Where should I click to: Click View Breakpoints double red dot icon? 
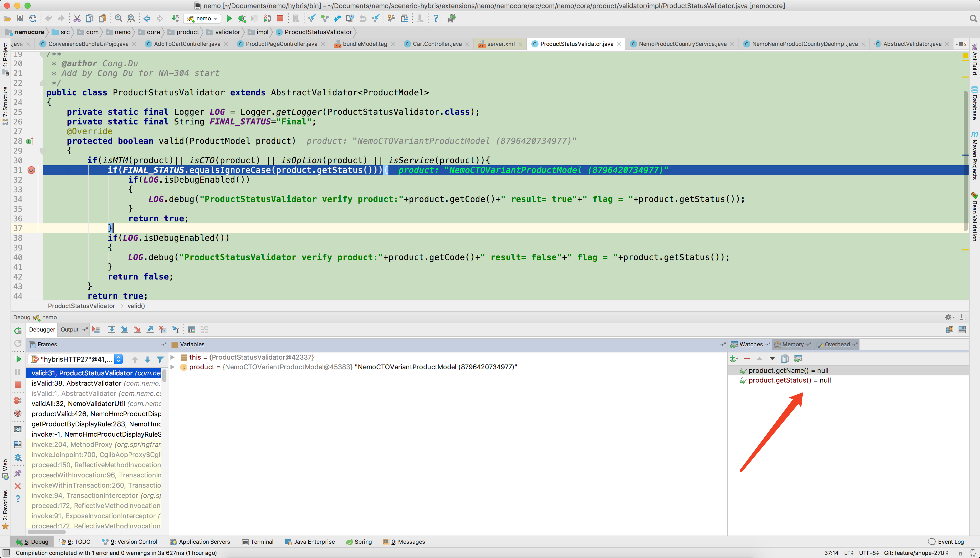pyautogui.click(x=18, y=400)
